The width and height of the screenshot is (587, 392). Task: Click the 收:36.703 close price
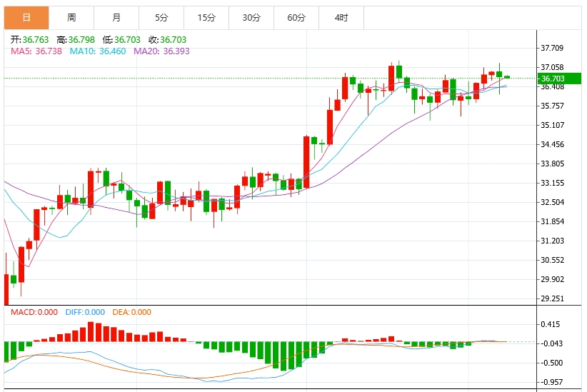[x=167, y=40]
